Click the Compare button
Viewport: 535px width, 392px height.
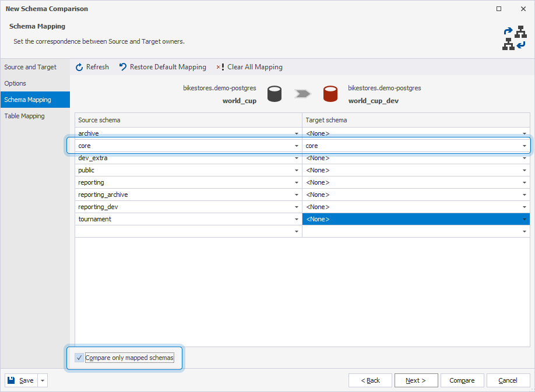click(x=462, y=380)
